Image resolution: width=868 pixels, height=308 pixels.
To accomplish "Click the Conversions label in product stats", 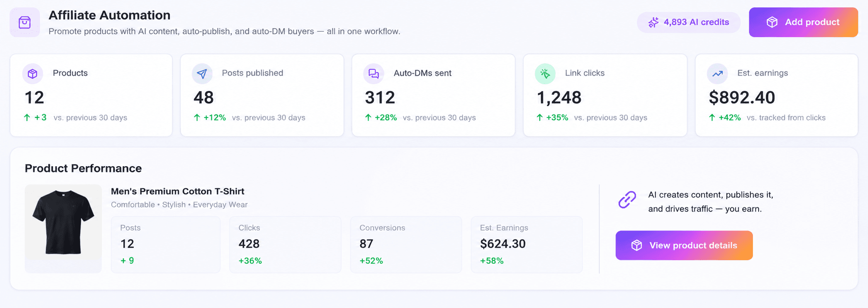I will 382,228.
